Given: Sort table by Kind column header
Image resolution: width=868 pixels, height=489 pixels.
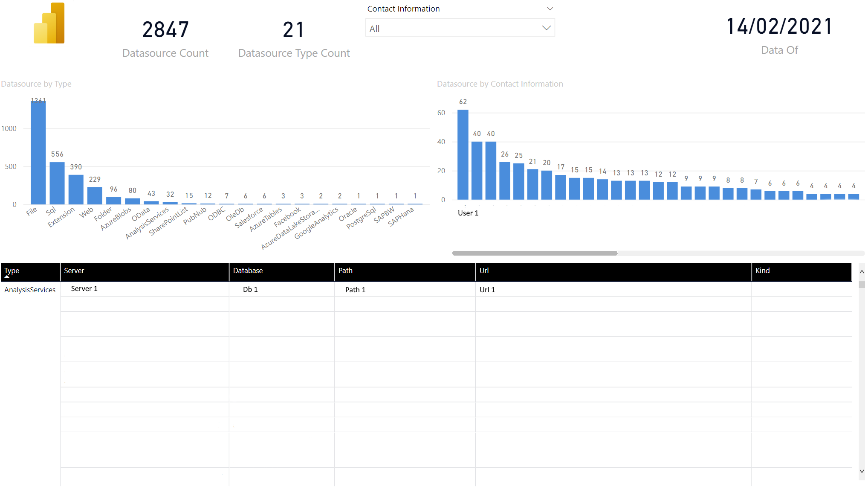Looking at the screenshot, I should [801, 272].
